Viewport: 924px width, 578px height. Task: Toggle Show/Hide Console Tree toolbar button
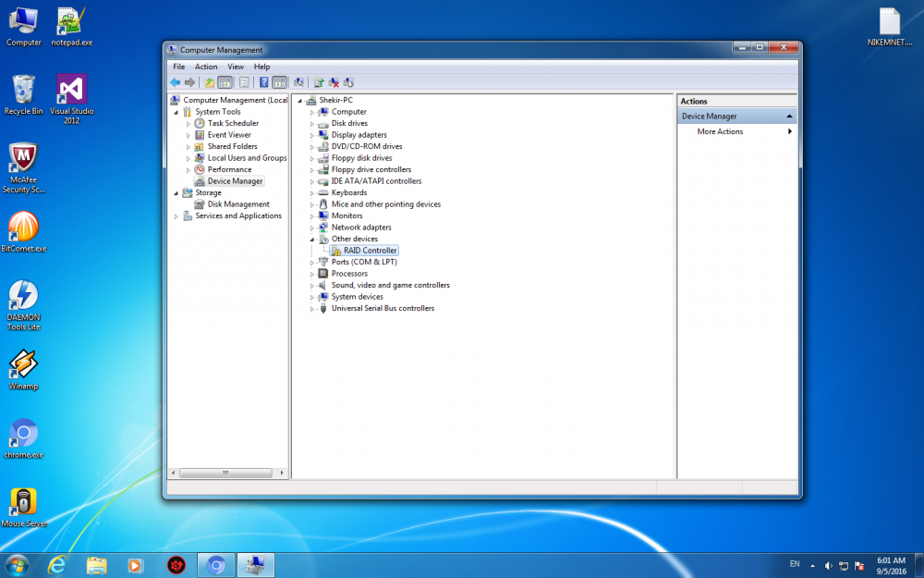tap(225, 82)
